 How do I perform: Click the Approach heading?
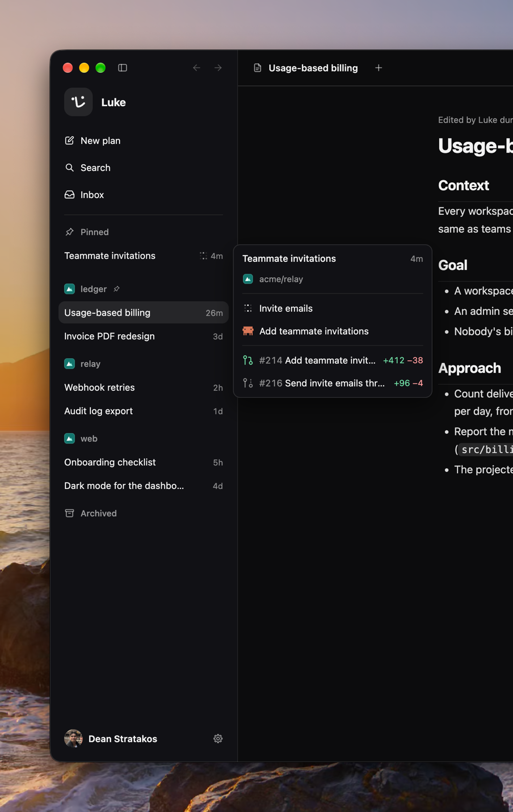pos(470,368)
